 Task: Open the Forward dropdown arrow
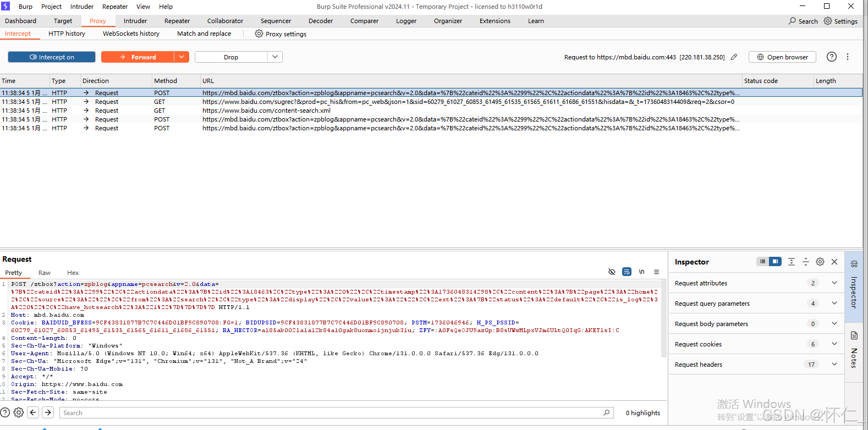(x=182, y=57)
